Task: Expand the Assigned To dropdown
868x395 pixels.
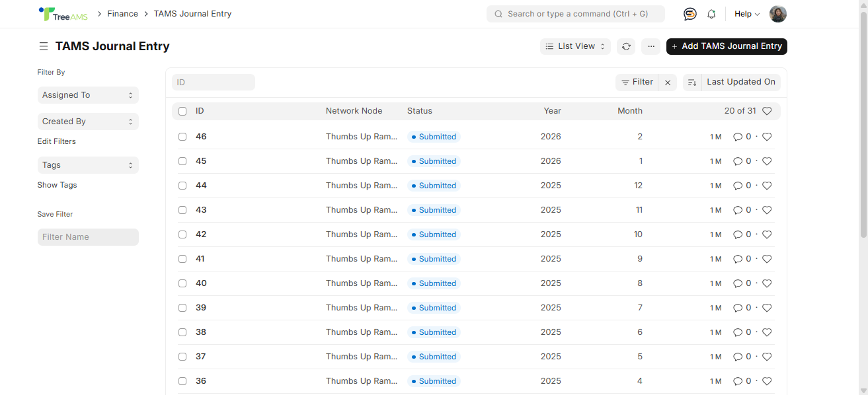Action: [x=88, y=95]
